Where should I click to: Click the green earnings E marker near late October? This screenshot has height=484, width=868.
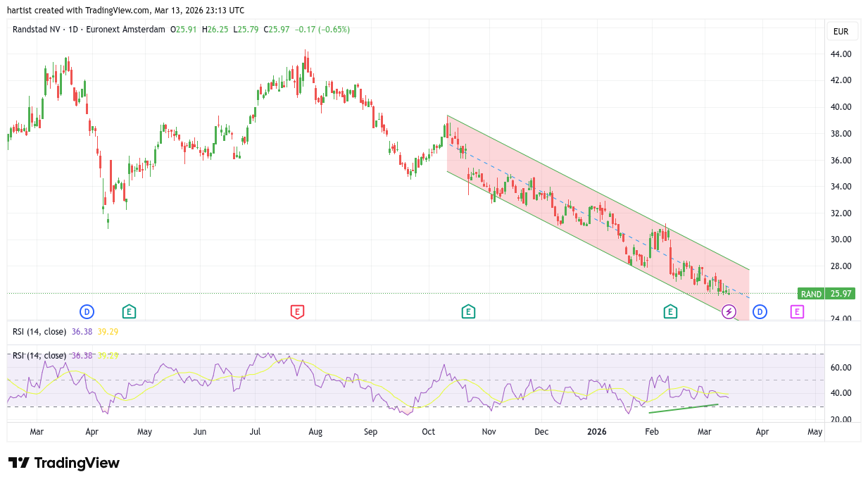tap(468, 311)
